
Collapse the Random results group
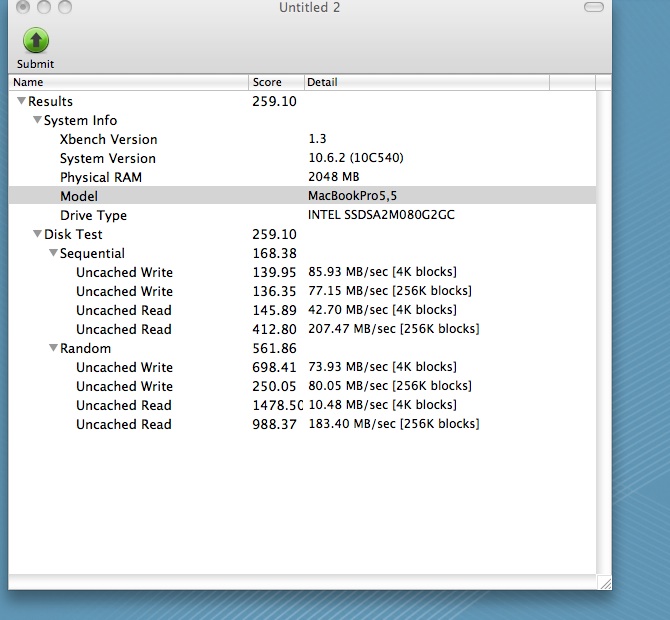tap(53, 347)
